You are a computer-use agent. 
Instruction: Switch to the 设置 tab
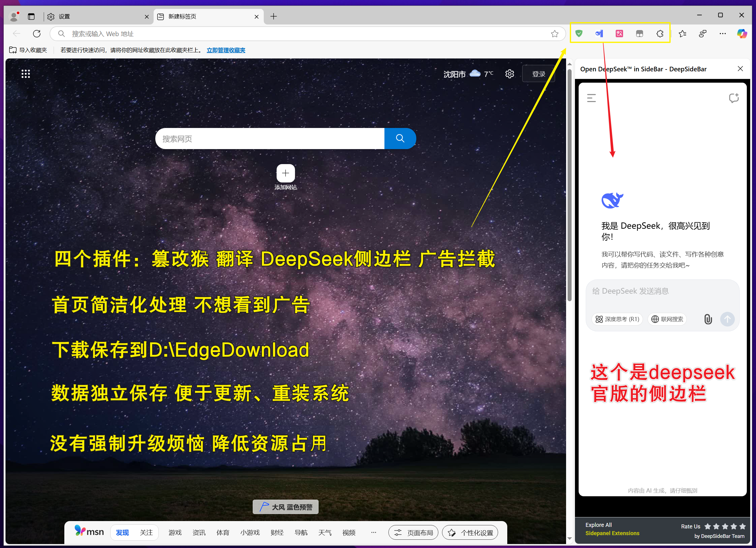[x=64, y=16]
